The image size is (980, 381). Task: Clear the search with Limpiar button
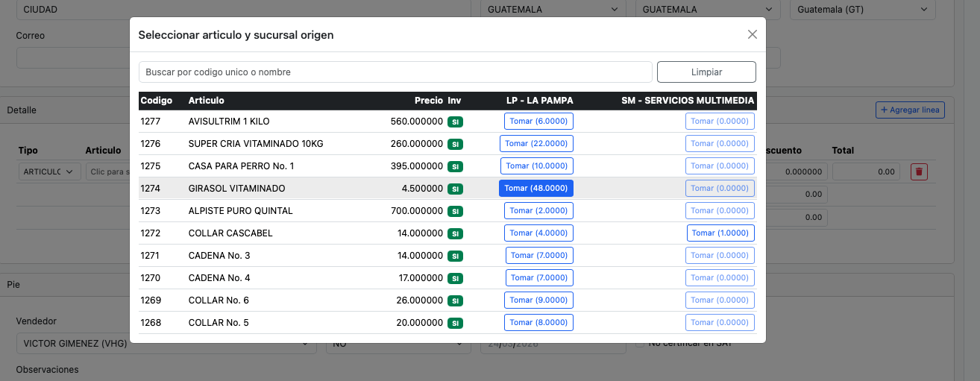pos(706,72)
